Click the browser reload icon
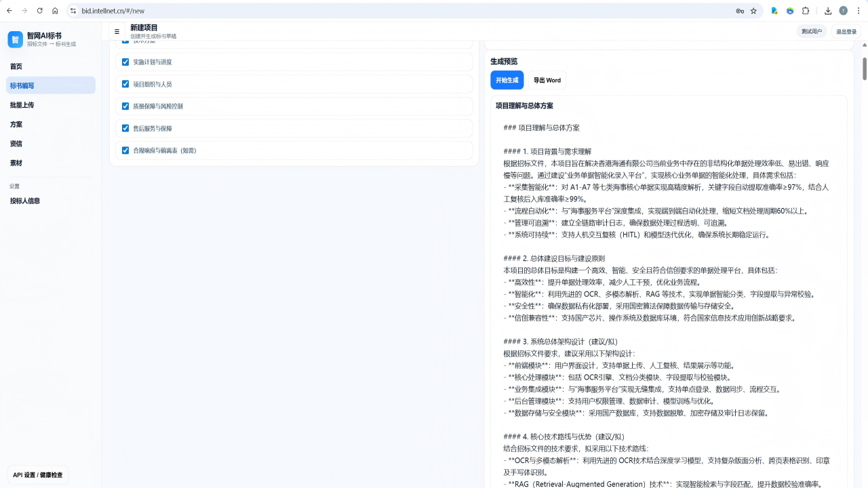Screen dimensions: 868x488 40,11
